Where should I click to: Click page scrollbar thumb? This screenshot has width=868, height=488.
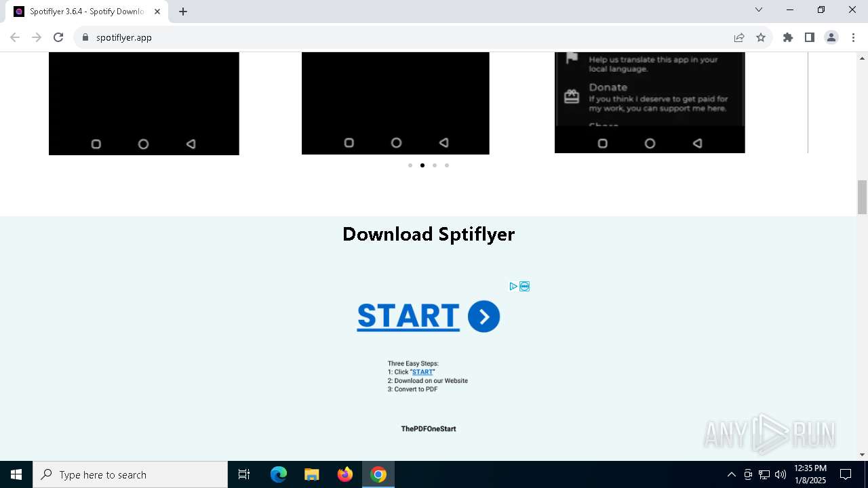pyautogui.click(x=862, y=197)
